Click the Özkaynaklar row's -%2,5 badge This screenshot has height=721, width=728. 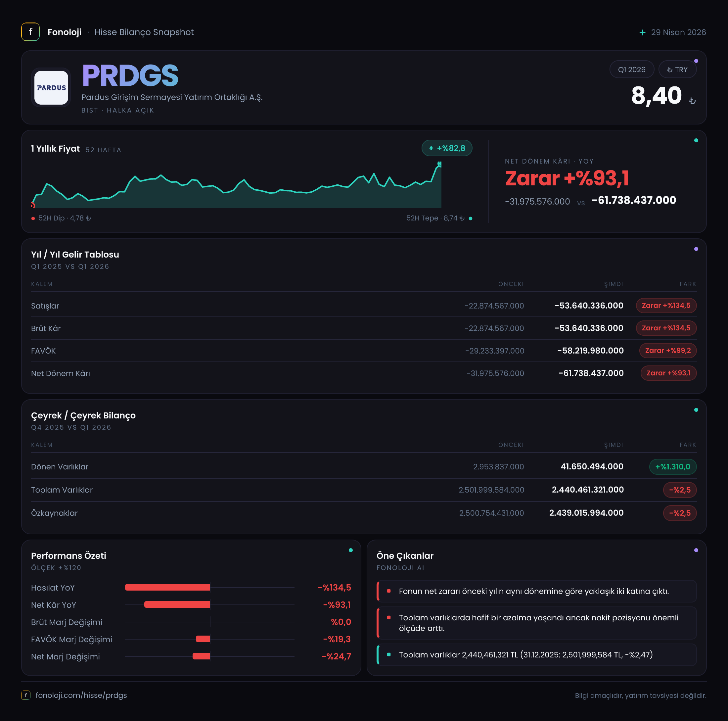coord(679,513)
